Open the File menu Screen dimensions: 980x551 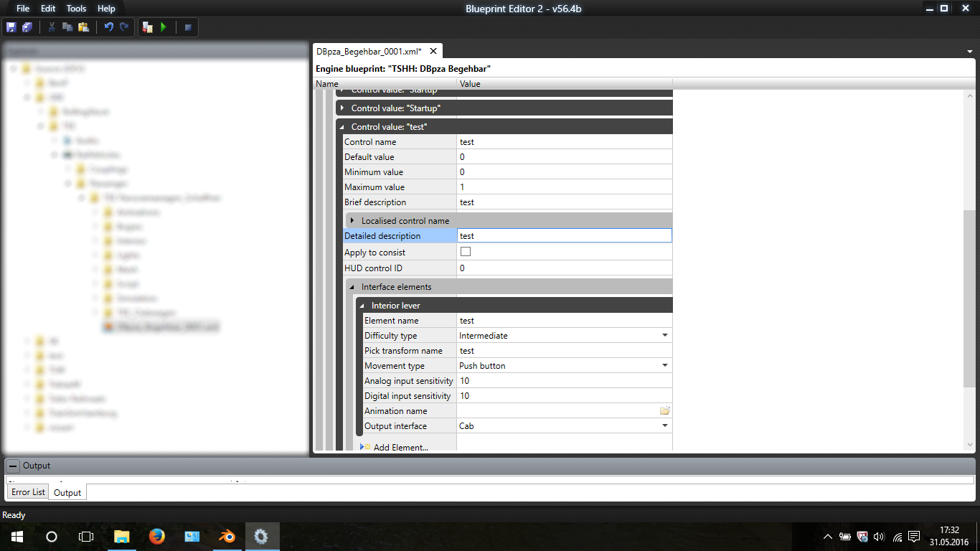23,9
